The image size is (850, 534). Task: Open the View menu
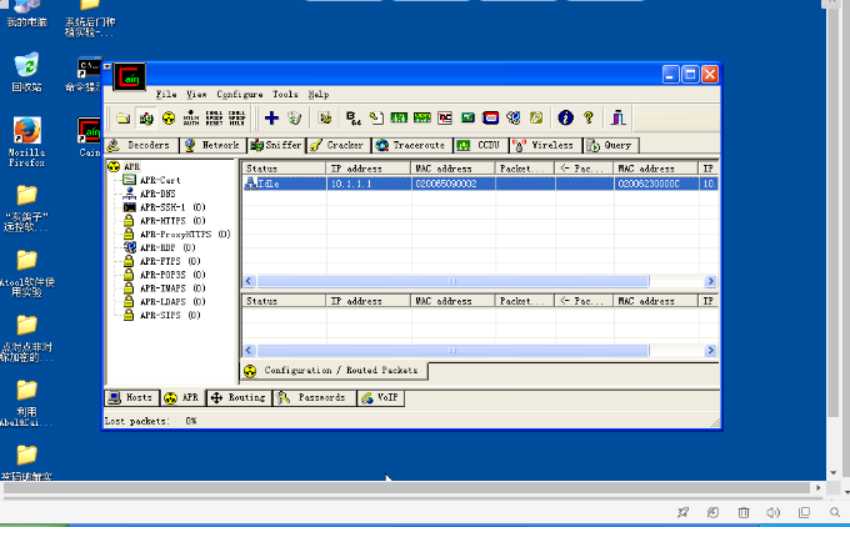click(x=196, y=94)
